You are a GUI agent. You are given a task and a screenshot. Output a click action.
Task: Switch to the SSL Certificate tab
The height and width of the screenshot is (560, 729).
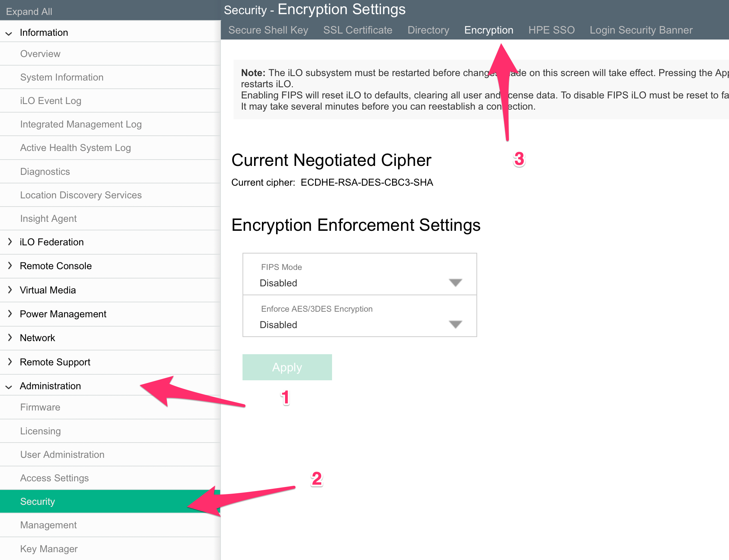(x=358, y=30)
